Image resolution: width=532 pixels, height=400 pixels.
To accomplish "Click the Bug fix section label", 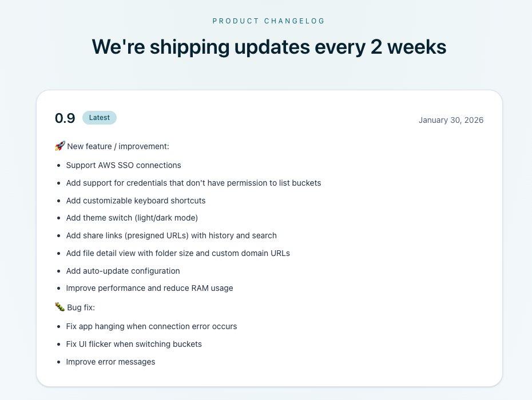I will coord(81,307).
